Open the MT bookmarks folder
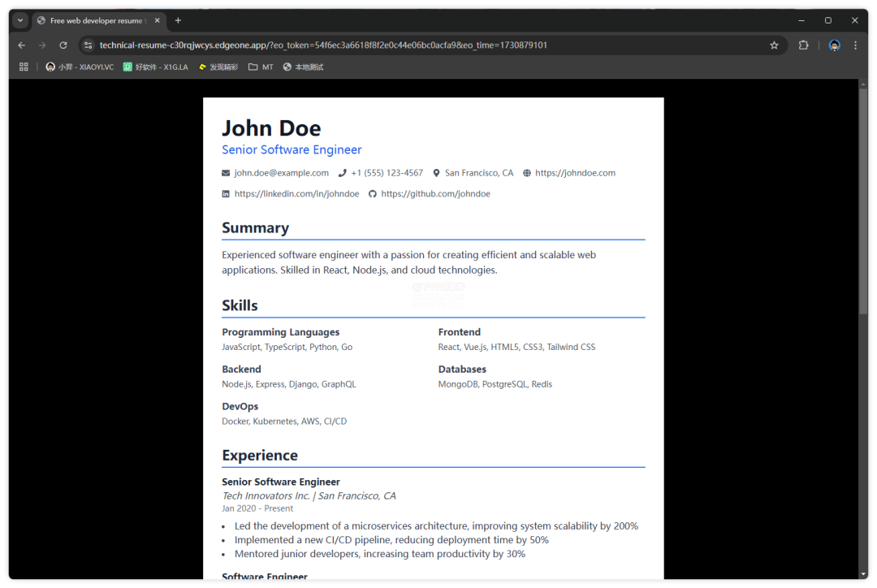This screenshot has height=588, width=877. click(x=261, y=67)
